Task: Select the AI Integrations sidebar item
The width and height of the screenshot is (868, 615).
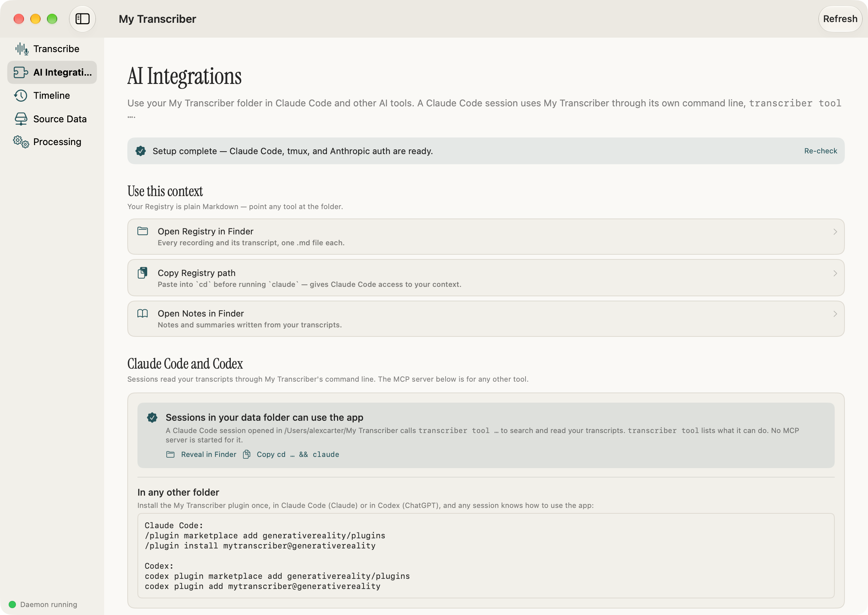Action: click(52, 72)
